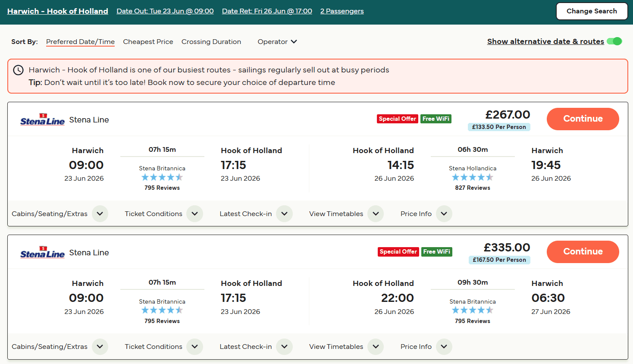Image resolution: width=633 pixels, height=364 pixels.
Task: Expand View Timetables in second result
Action: [x=375, y=346]
